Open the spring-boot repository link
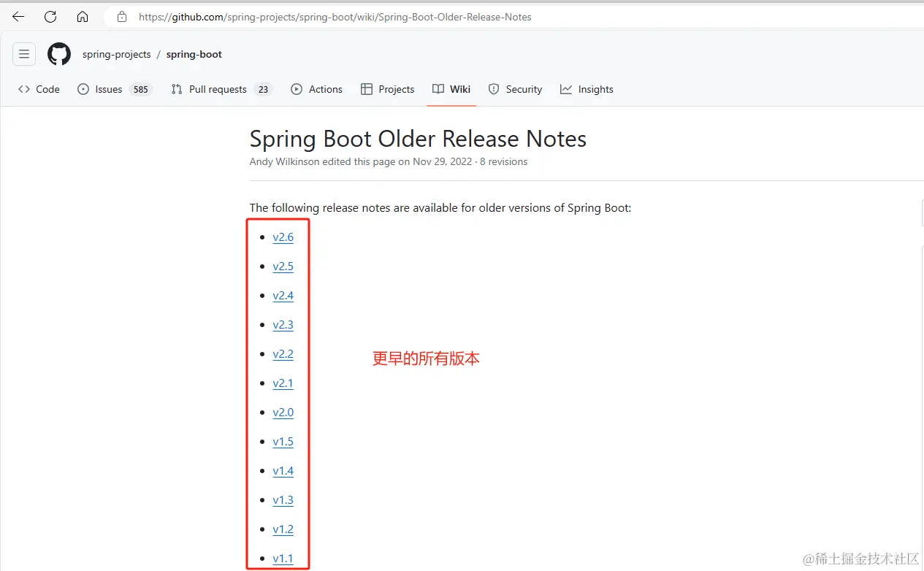This screenshot has height=571, width=924. [x=194, y=54]
